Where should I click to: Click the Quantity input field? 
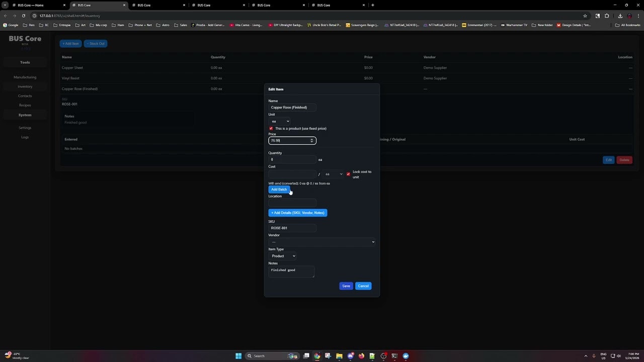click(292, 159)
